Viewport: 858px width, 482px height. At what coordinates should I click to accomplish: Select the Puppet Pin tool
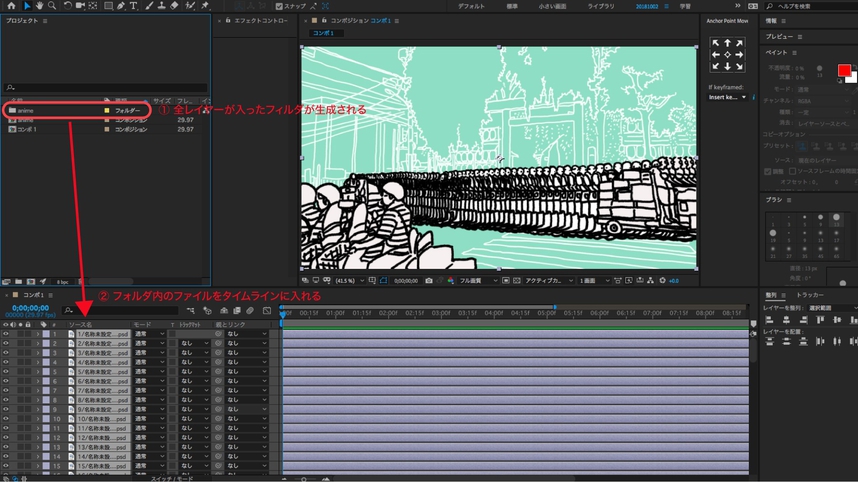[202, 6]
